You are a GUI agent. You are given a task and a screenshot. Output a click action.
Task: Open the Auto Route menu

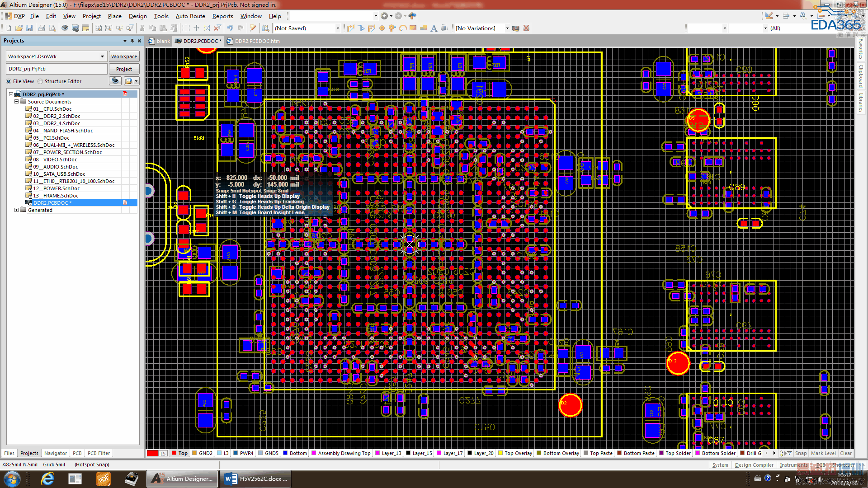(190, 16)
